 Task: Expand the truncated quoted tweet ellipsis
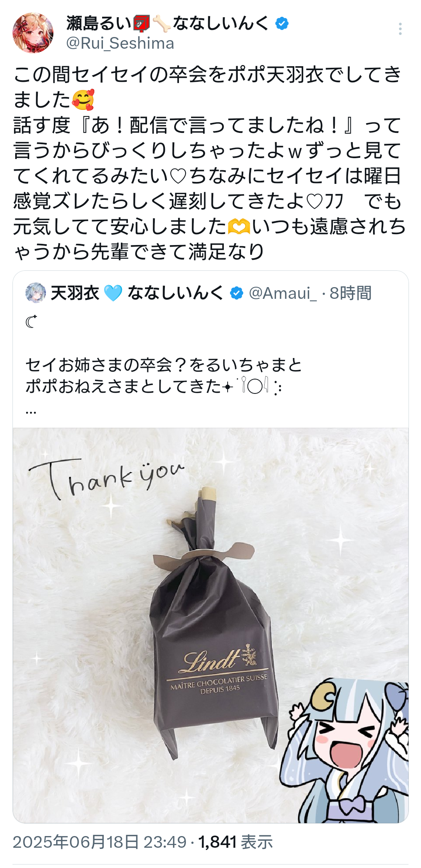(x=31, y=411)
